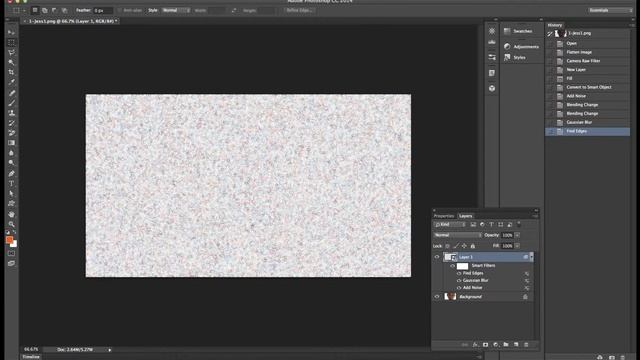Open status bar info arrow
The height and width of the screenshot is (360, 640).
[x=109, y=350]
